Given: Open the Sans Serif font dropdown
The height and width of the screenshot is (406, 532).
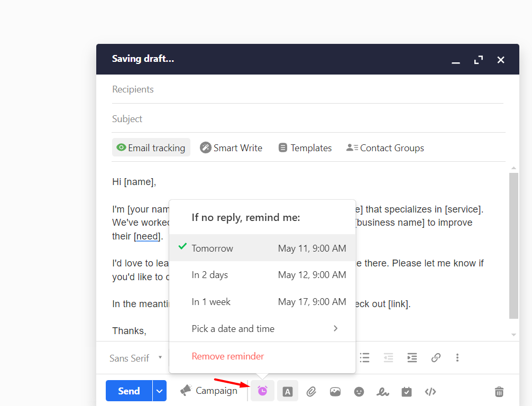Looking at the screenshot, I should [136, 358].
